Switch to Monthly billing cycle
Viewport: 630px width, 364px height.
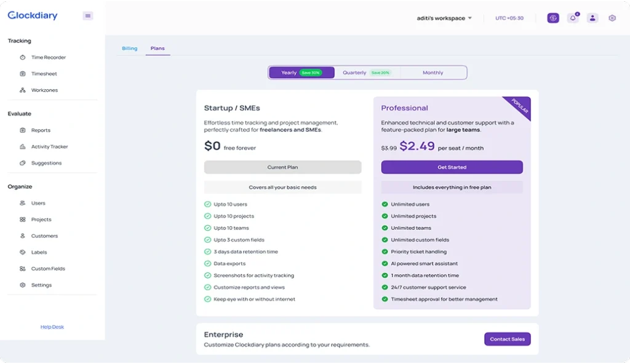point(433,73)
